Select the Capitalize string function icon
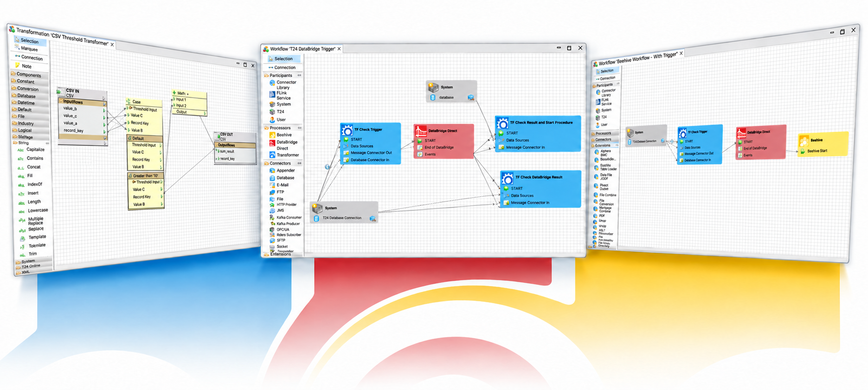The width and height of the screenshot is (868, 390). (x=20, y=150)
